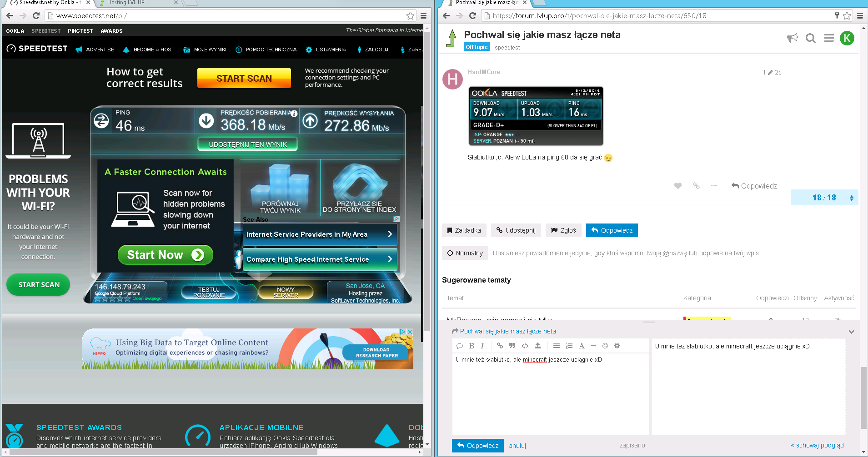Image resolution: width=868 pixels, height=457 pixels.
Task: Bookmark the forum page with star icon
Action: [x=847, y=16]
